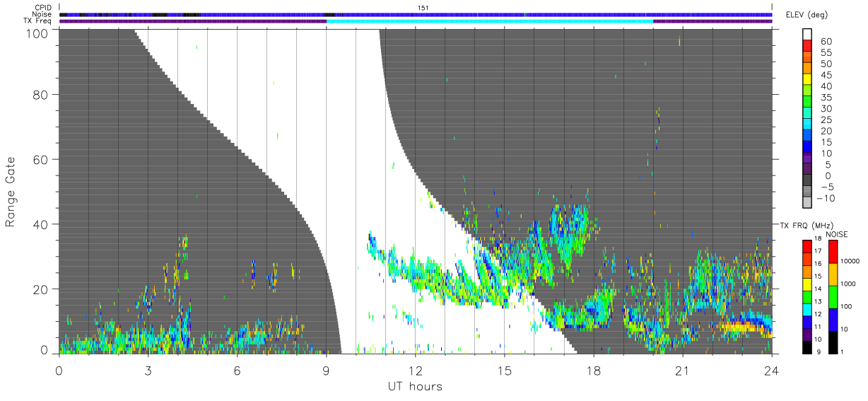Click the CPID value 151
Viewport: 868px width, 401px height.
(423, 8)
